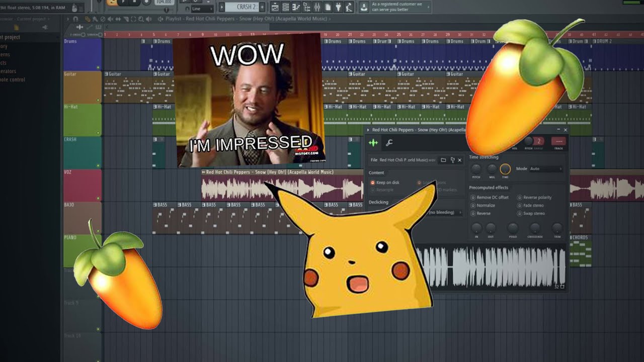Open the Playlist menu arrow at left of toolbar
Viewport: 644px width, 362px height.
click(67, 19)
